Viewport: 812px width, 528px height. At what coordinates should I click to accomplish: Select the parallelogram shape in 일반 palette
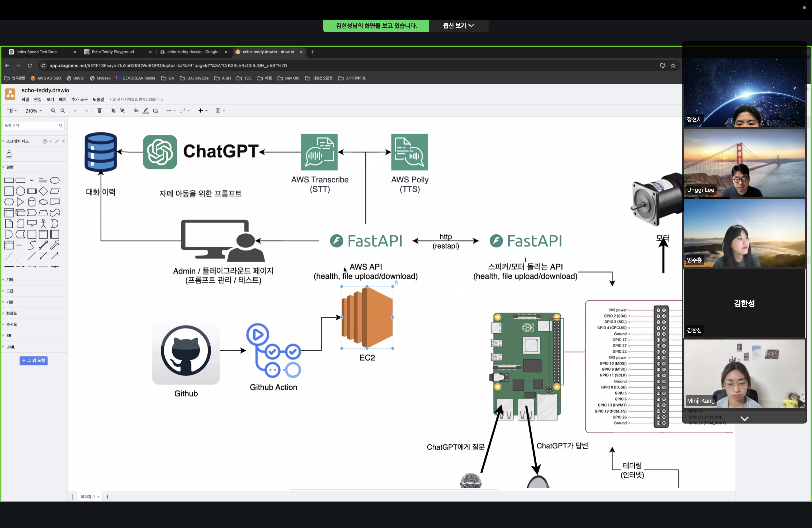tap(55, 191)
